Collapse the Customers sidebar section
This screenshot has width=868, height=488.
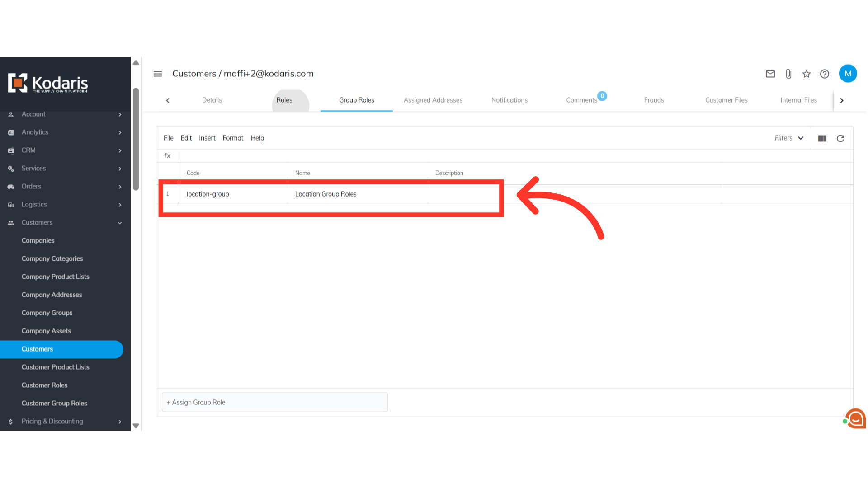(120, 223)
